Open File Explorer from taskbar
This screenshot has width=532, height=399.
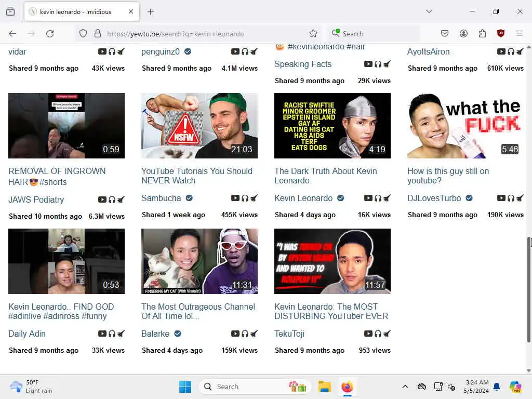tap(324, 387)
